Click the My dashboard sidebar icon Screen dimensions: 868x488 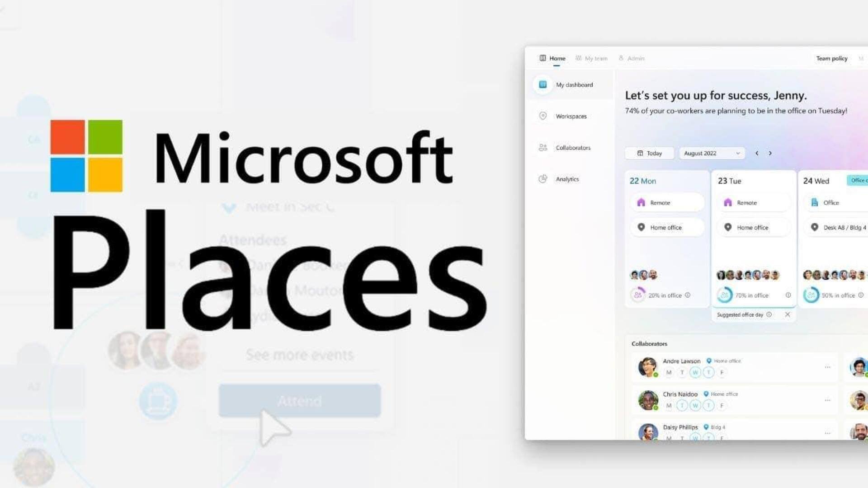[542, 84]
